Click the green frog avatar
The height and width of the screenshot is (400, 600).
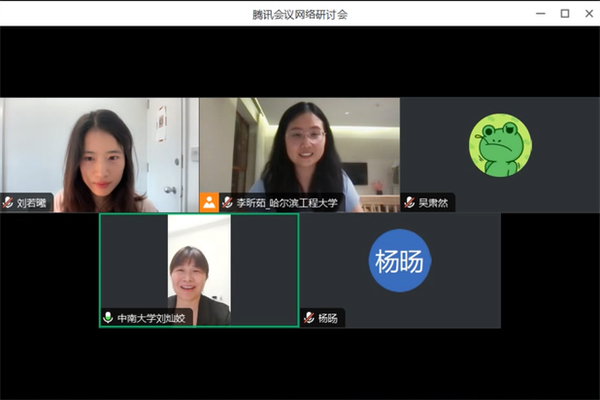499,146
